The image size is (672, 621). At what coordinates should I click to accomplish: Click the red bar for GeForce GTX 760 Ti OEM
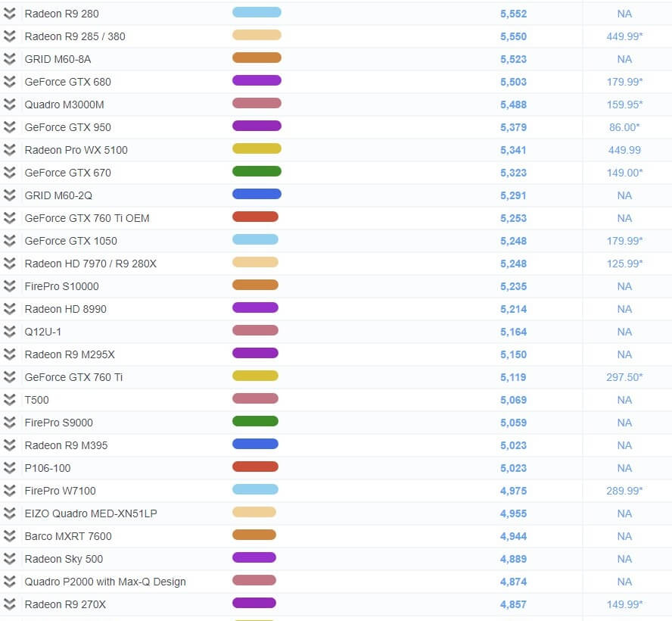click(x=256, y=217)
